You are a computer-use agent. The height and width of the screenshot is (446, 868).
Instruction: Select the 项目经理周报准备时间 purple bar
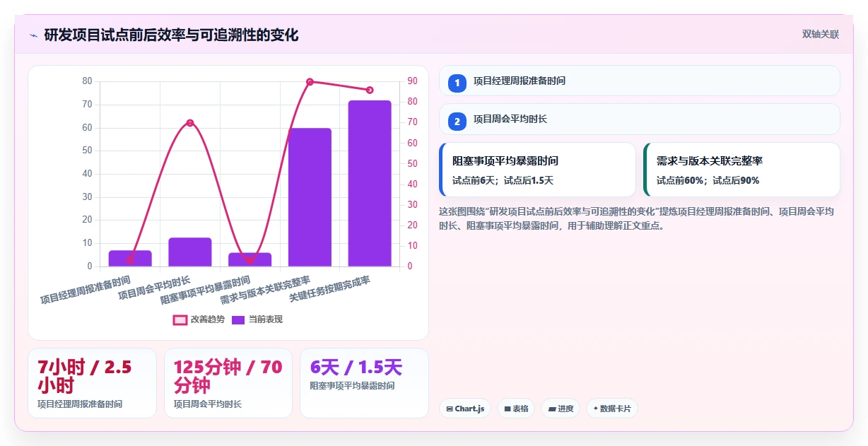point(130,259)
